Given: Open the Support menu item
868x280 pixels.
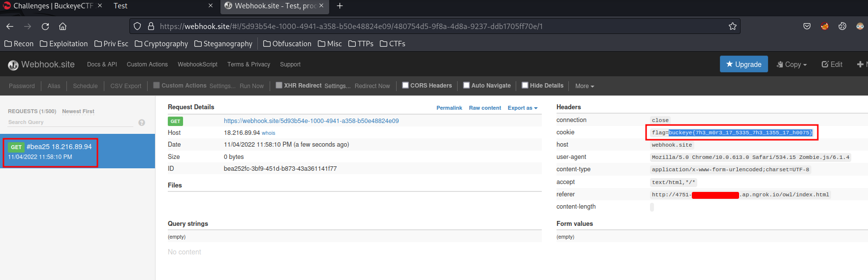Looking at the screenshot, I should tap(290, 64).
